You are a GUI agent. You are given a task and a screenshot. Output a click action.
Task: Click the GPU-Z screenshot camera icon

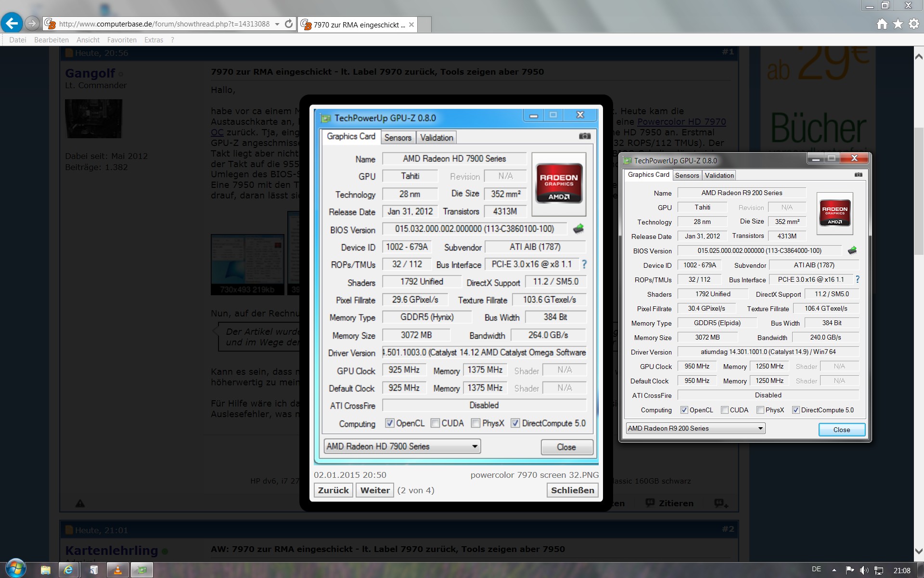pos(858,175)
